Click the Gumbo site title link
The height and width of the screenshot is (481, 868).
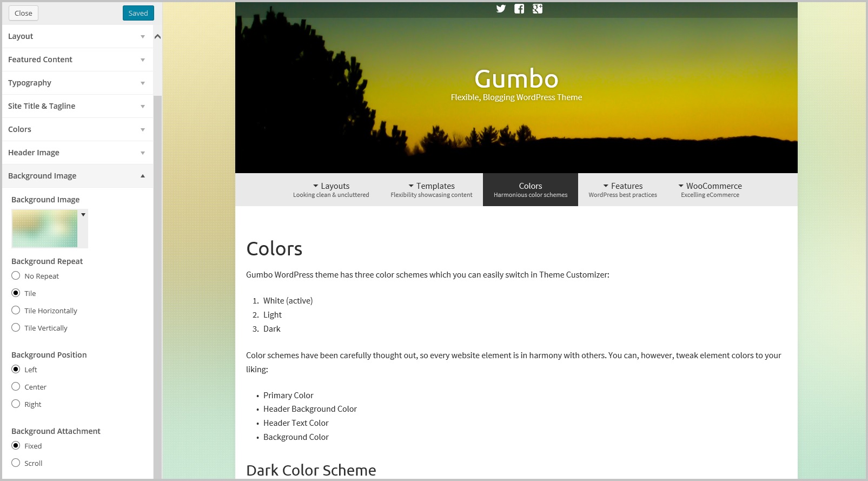tap(516, 79)
